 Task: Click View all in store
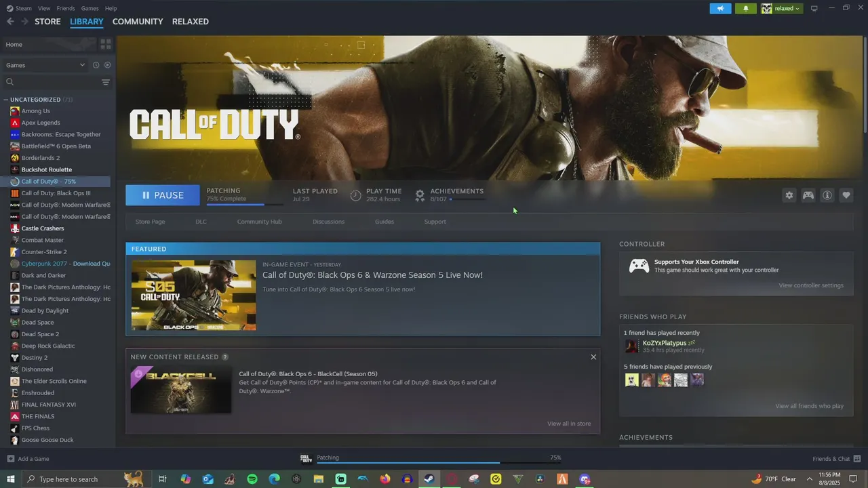(569, 424)
